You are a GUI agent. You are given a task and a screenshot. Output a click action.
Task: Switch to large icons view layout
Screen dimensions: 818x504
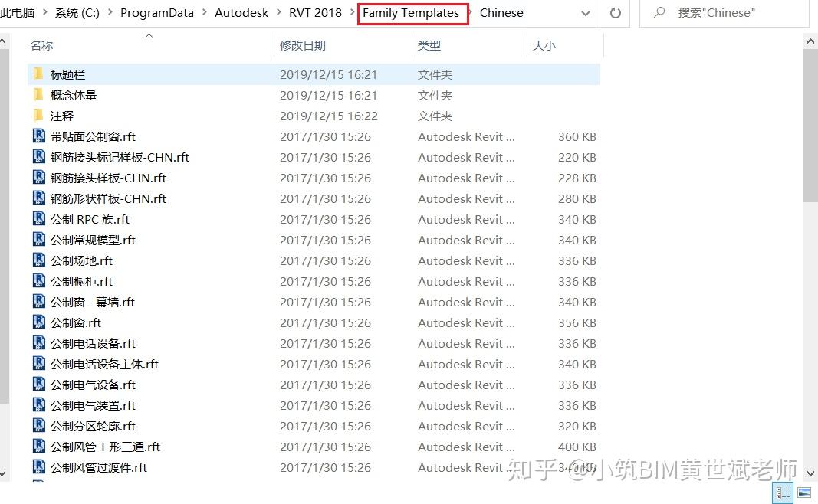(x=804, y=493)
